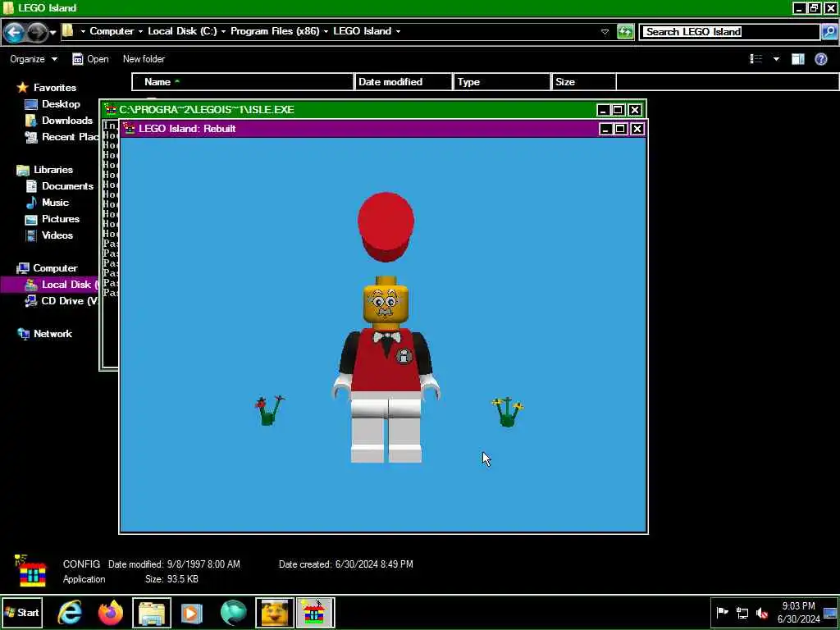
Task: Click the red flower plant in game
Action: tap(268, 411)
